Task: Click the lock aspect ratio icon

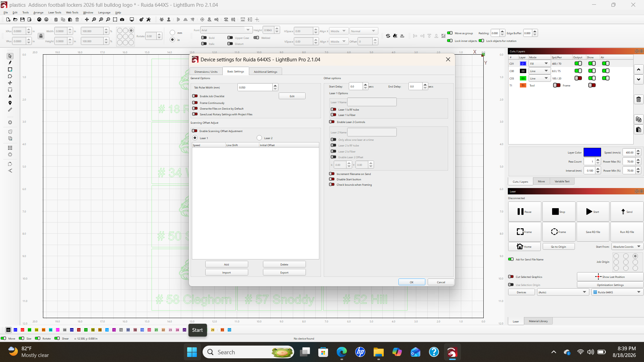Action: click(x=41, y=36)
